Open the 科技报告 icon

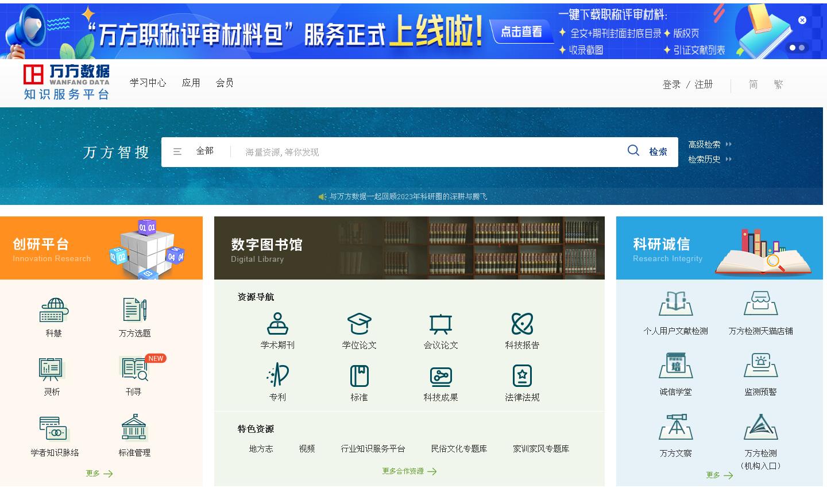click(x=522, y=324)
